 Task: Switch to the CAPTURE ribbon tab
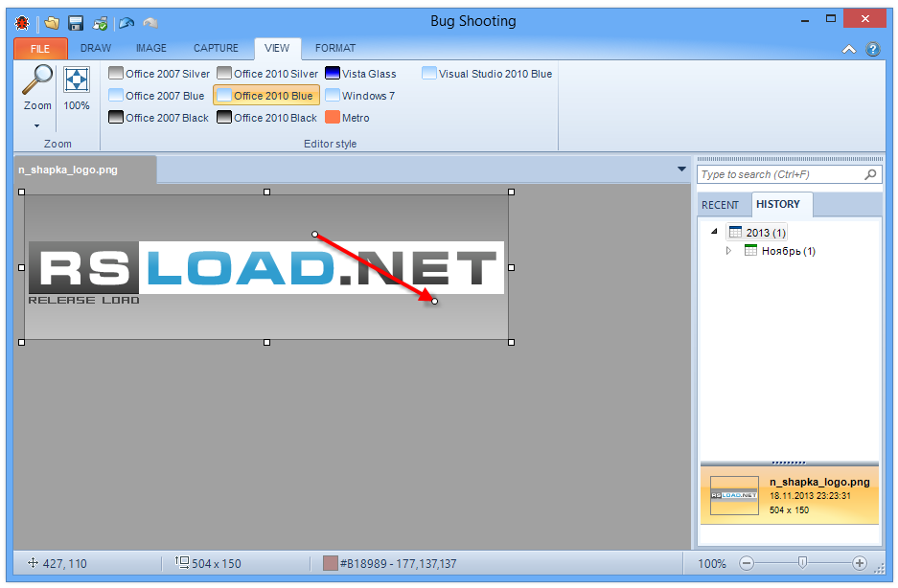(216, 48)
